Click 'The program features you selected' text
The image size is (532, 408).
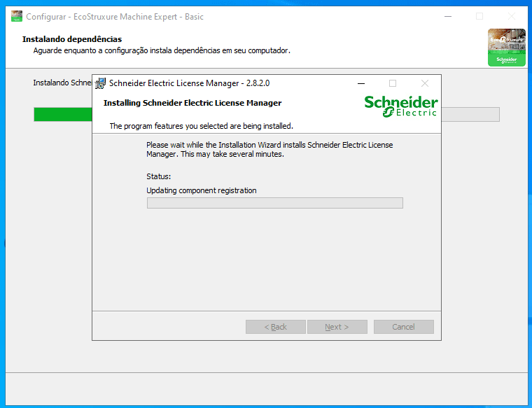point(201,126)
